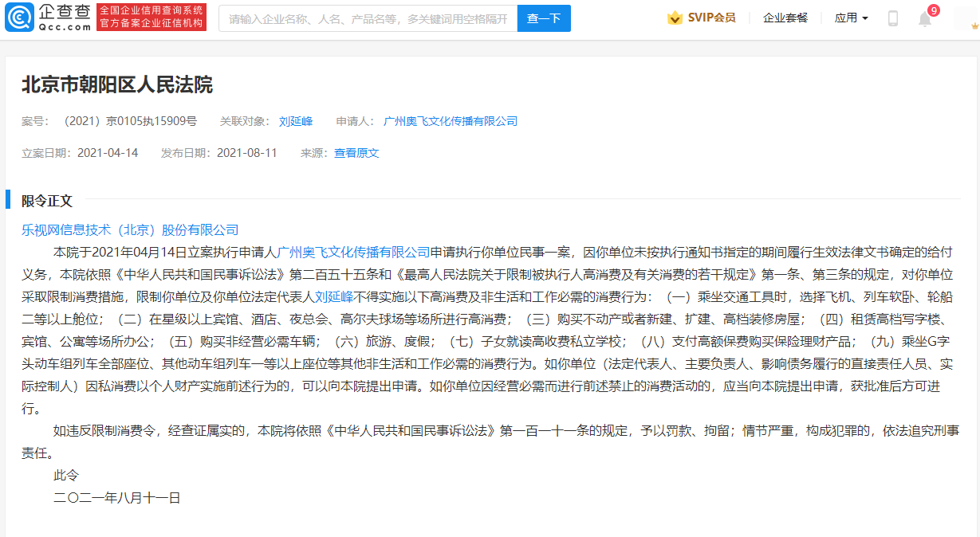Open the notifications bell icon

924,19
